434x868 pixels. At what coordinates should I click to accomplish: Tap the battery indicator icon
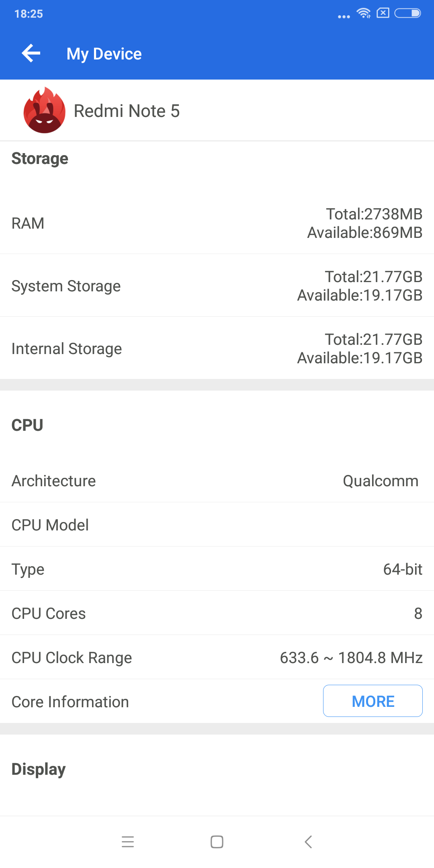pos(407,13)
